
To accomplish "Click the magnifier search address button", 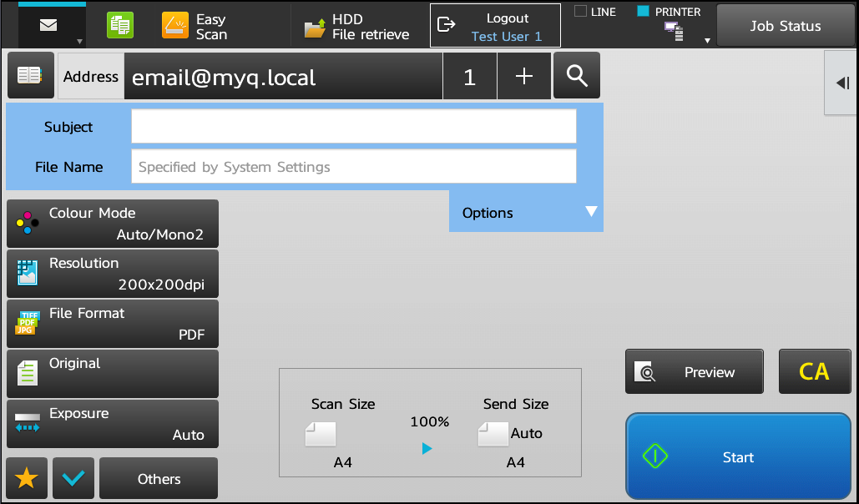I will tap(577, 76).
